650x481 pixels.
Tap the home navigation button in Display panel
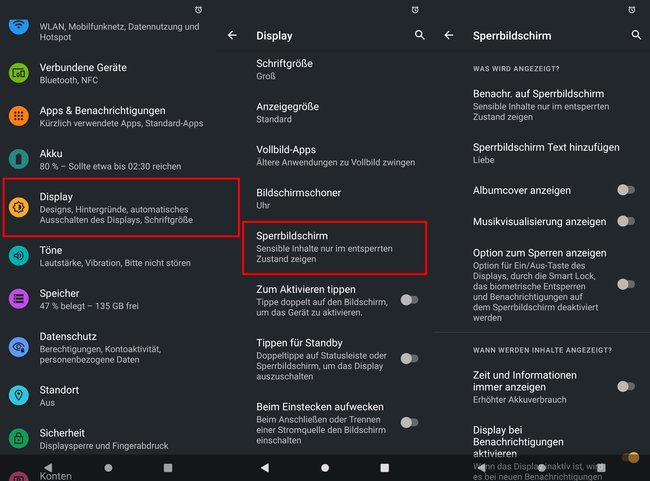pos(325,468)
